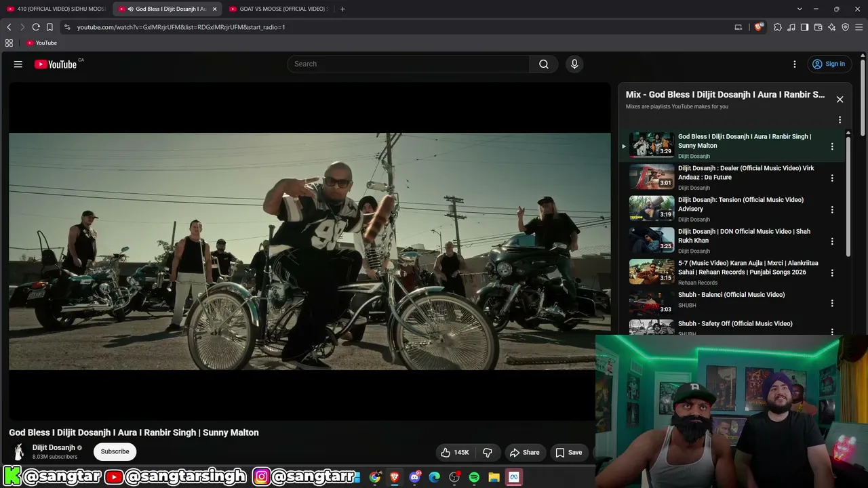Open options menu for Shubh Balenci item
The image size is (868, 488).
832,303
